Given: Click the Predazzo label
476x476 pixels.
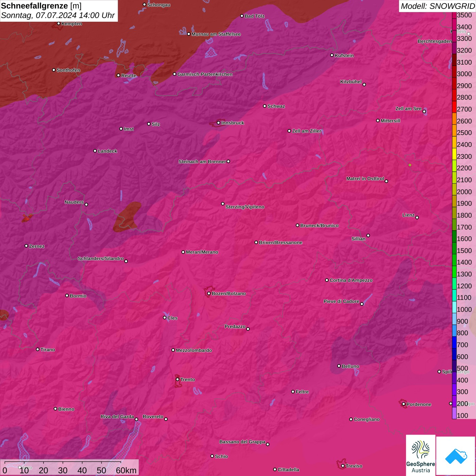Looking at the screenshot, I should [x=235, y=326].
